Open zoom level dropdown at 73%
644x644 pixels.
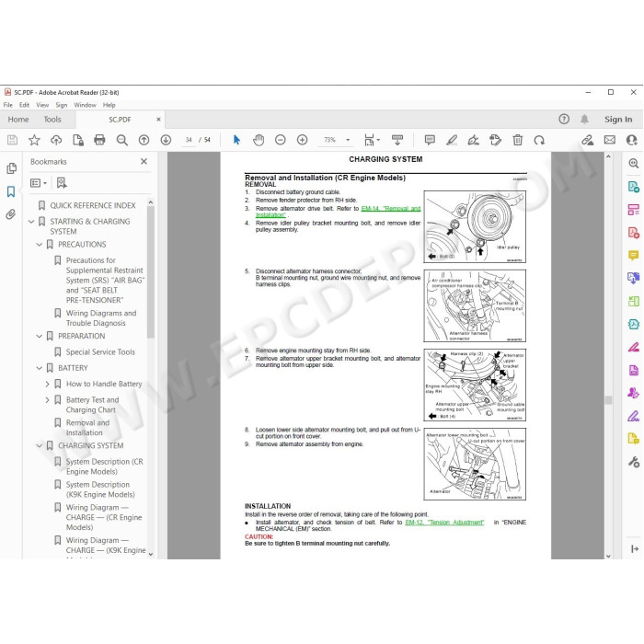tap(348, 140)
